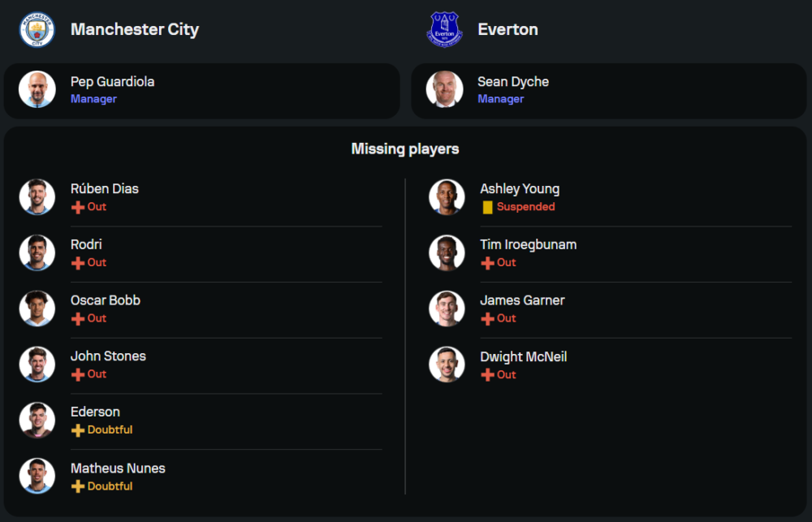This screenshot has height=522, width=812.
Task: Select Oscar Bobb's player avatar
Action: pyautogui.click(x=37, y=308)
